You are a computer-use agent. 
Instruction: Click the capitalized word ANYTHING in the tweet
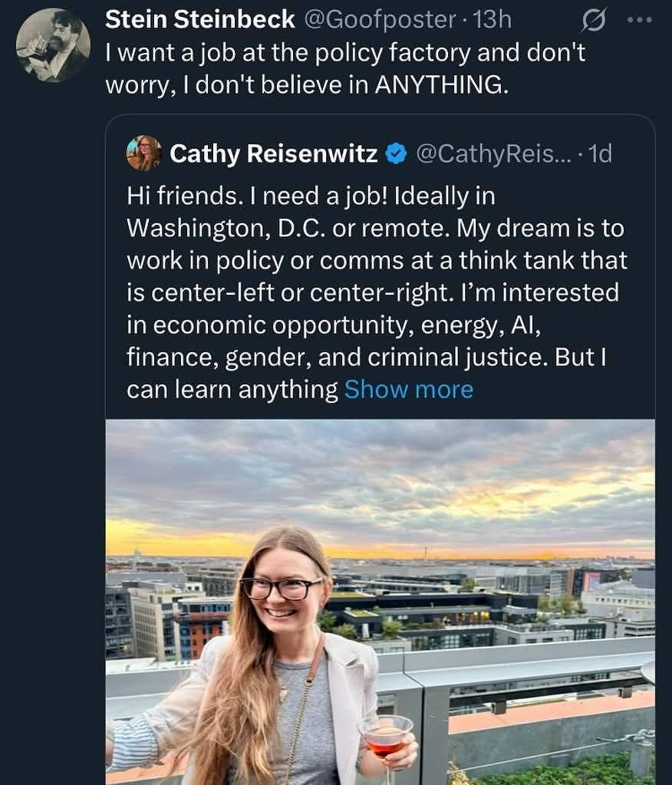(439, 85)
